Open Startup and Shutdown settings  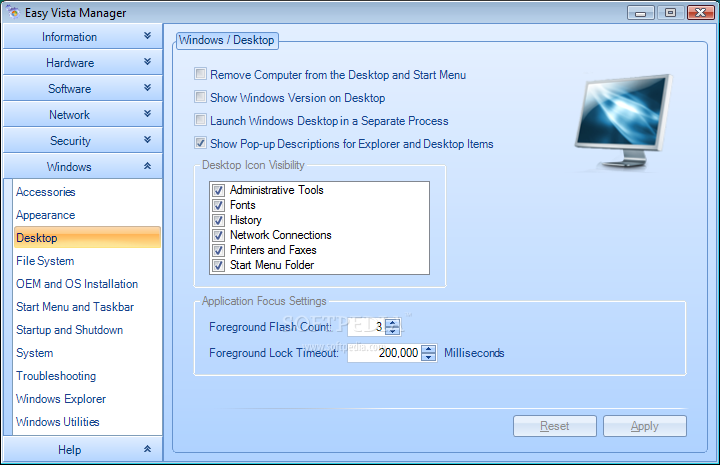(69, 330)
